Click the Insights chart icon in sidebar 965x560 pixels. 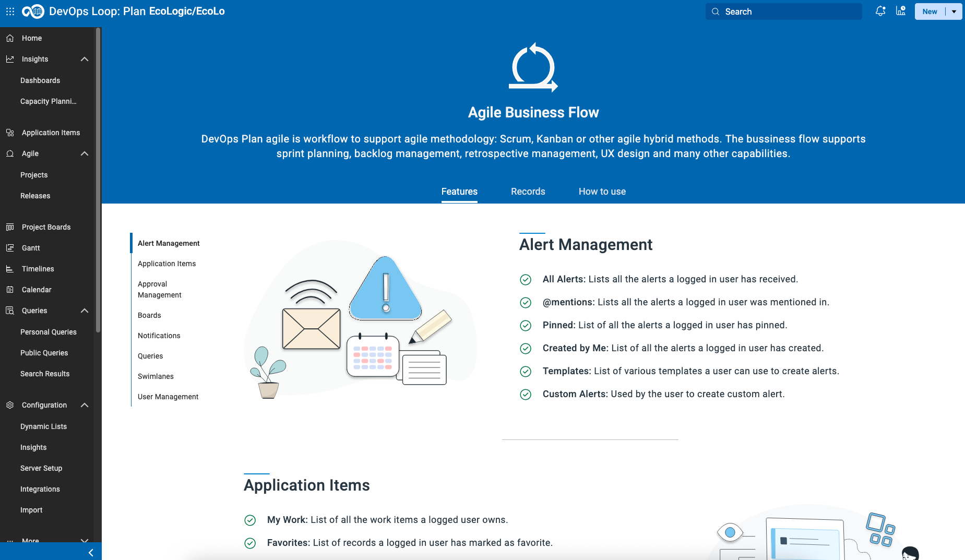(10, 59)
